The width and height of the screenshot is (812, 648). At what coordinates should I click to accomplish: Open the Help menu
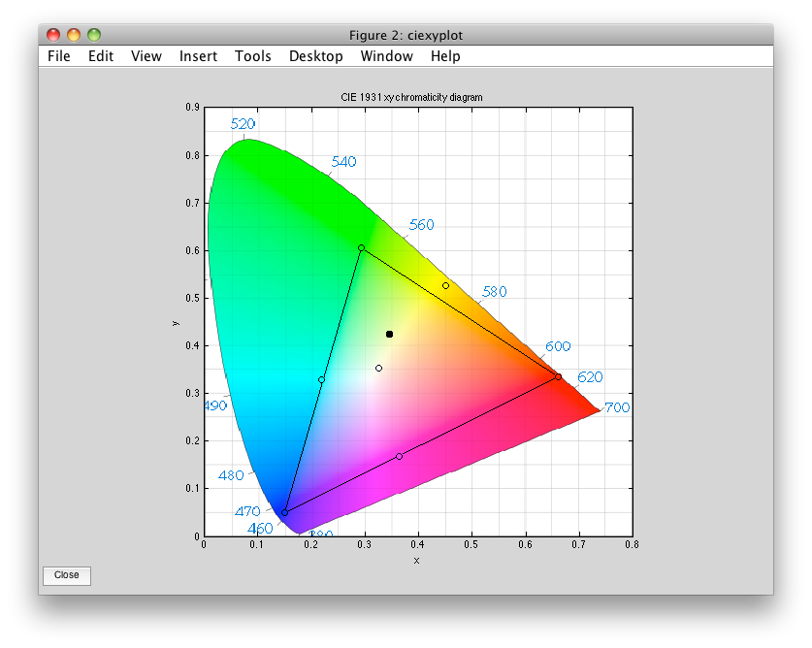(x=445, y=56)
